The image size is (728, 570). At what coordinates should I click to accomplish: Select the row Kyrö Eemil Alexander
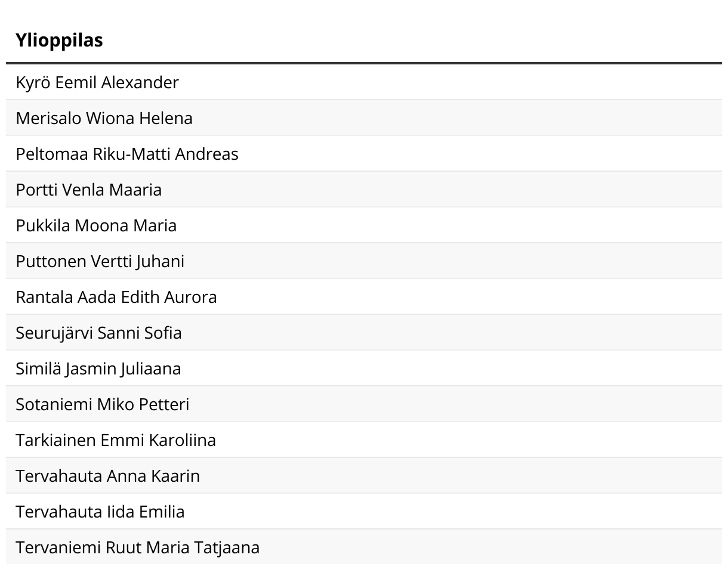(x=364, y=82)
